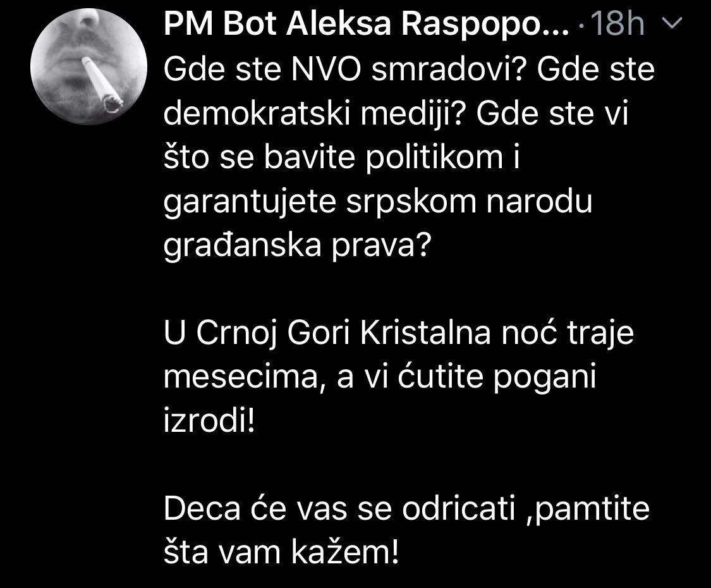Open the smoking cigarette profile avatar
Viewport: 711px width, 588px height.
pos(89,66)
